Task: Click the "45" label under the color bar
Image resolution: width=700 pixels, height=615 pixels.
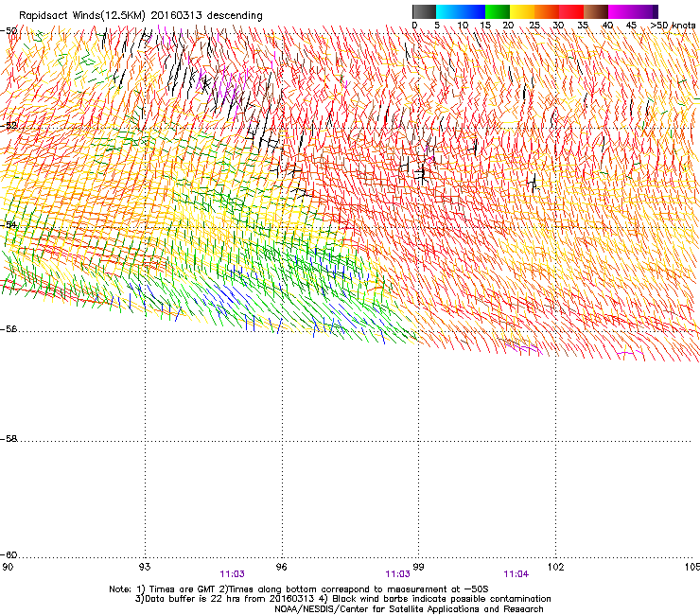Action: click(x=631, y=26)
